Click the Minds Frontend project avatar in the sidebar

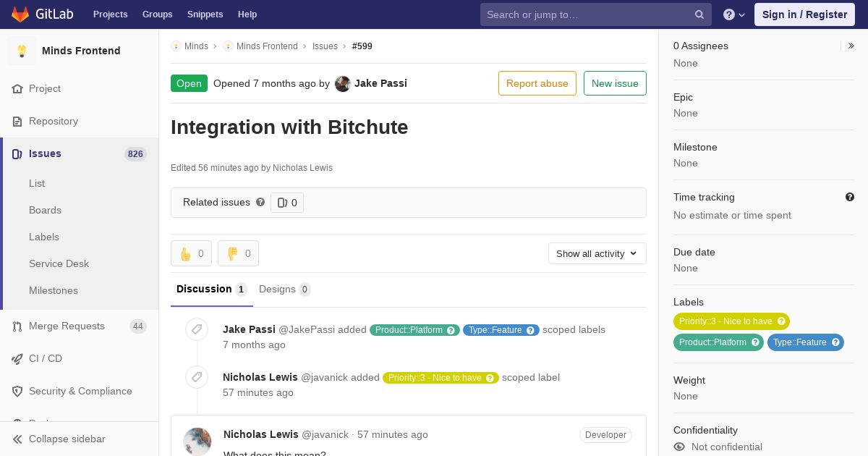pyautogui.click(x=22, y=51)
